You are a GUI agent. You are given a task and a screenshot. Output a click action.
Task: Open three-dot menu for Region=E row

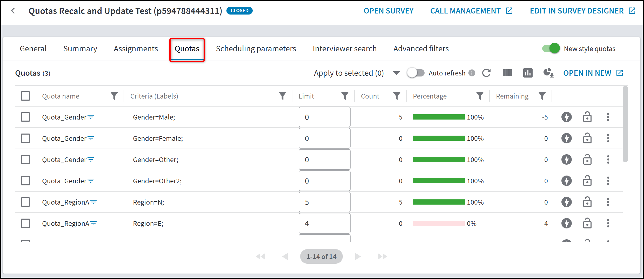click(x=608, y=223)
